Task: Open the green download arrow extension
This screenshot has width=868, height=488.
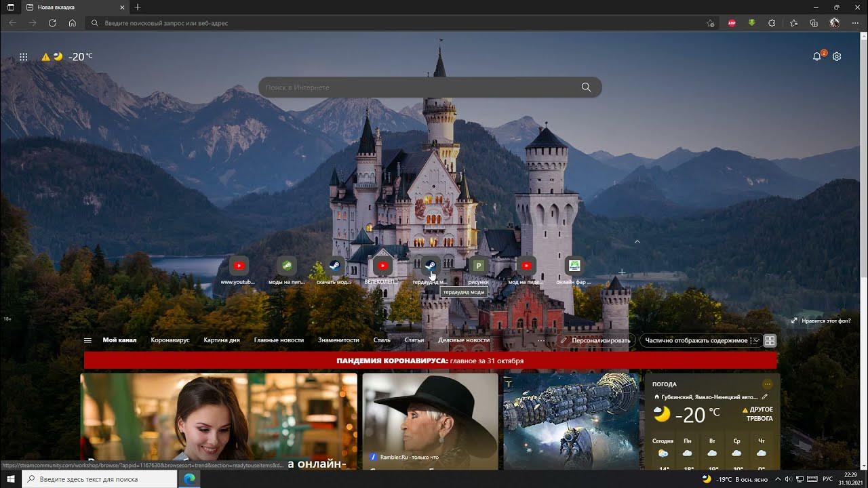Action: (x=751, y=23)
